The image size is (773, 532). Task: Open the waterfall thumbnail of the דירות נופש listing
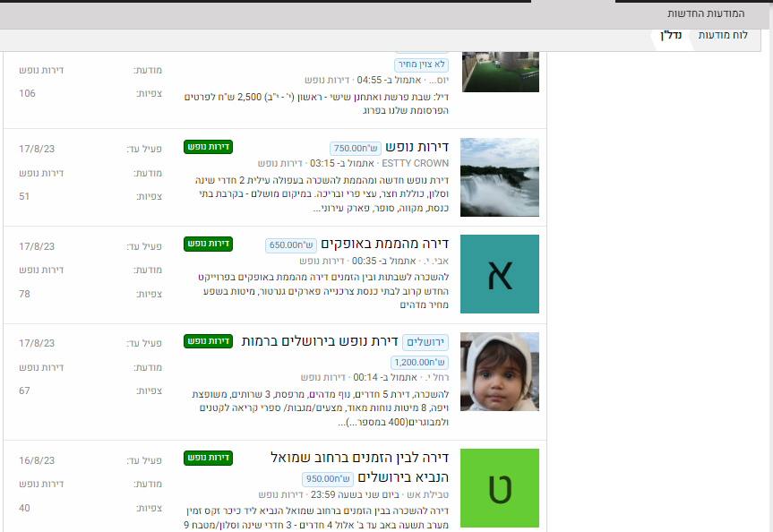coord(500,177)
